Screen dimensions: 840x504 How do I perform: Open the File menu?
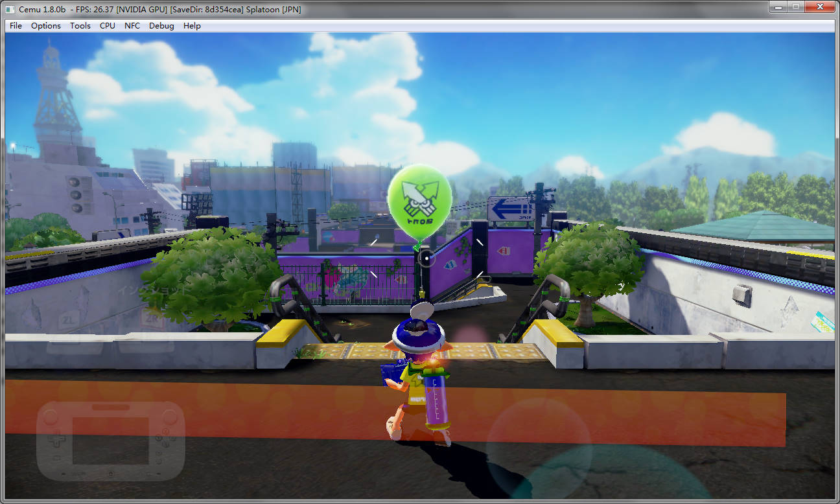pyautogui.click(x=16, y=26)
